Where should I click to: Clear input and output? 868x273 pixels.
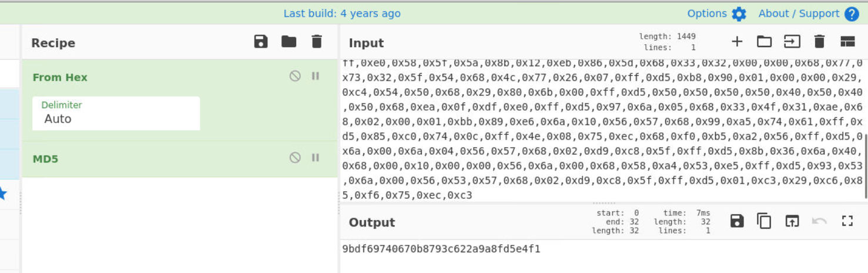(819, 42)
